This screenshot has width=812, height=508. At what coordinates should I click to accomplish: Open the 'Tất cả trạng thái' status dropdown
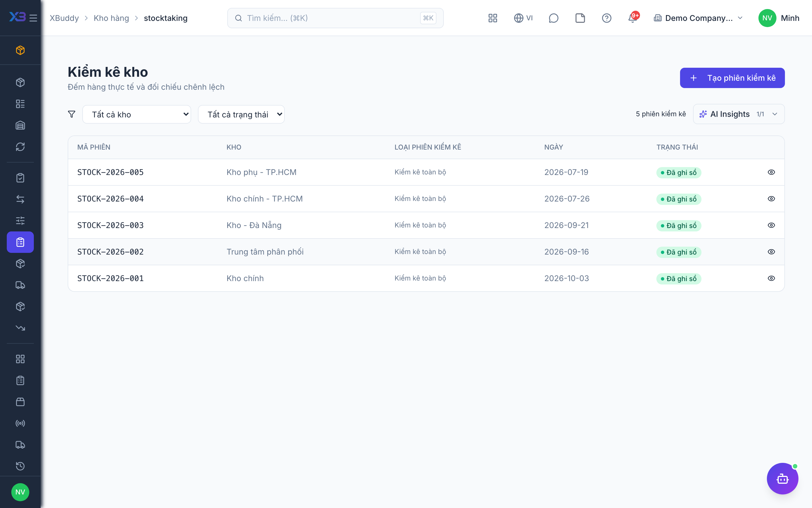point(241,114)
